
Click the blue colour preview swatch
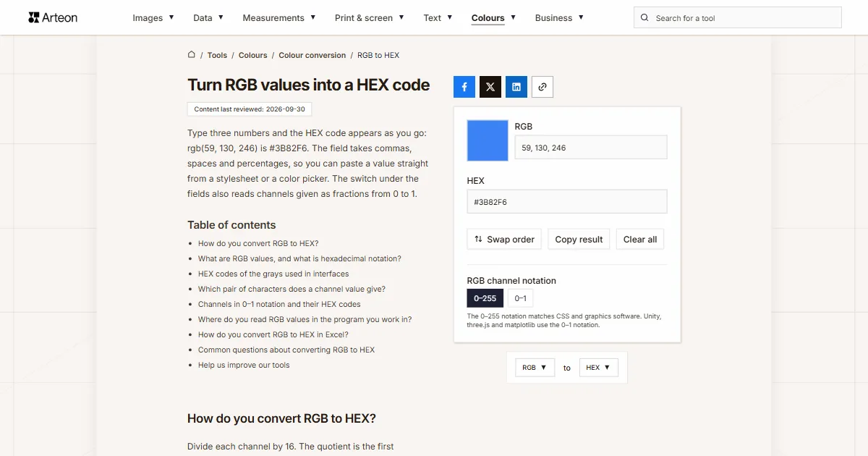[x=488, y=140]
